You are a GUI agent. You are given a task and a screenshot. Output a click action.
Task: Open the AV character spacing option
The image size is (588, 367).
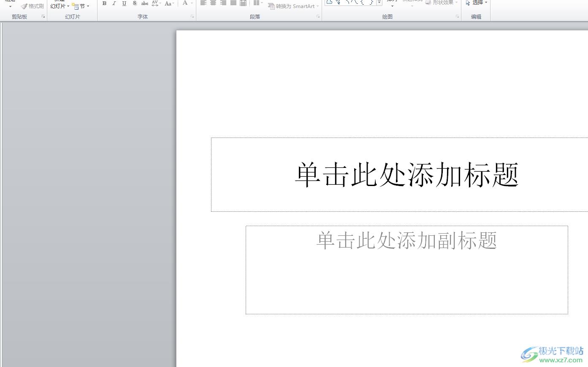(156, 3)
